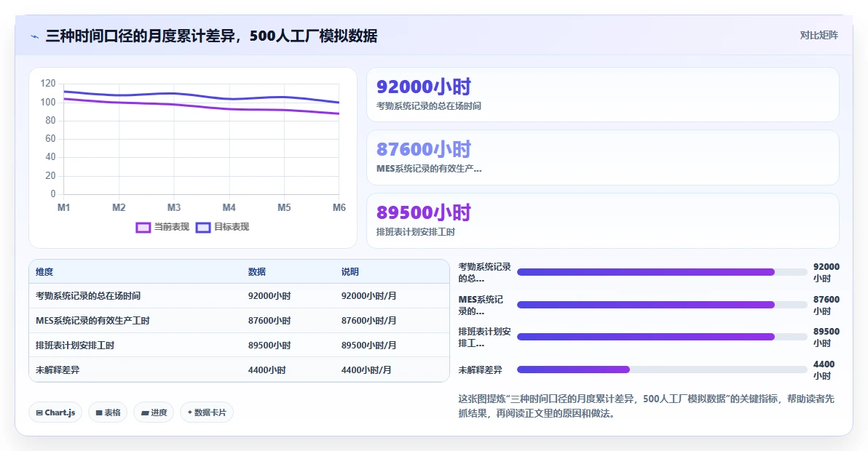
Task: Click the 89500小时 data cell in table
Action: pyautogui.click(x=269, y=346)
